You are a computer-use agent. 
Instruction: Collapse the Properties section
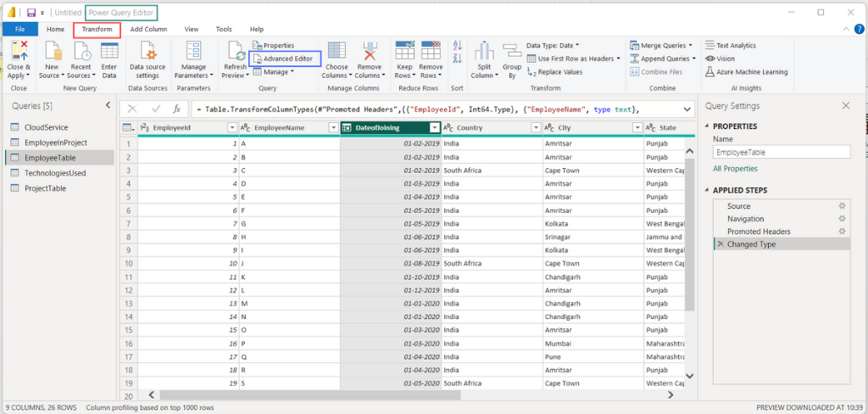coord(708,126)
